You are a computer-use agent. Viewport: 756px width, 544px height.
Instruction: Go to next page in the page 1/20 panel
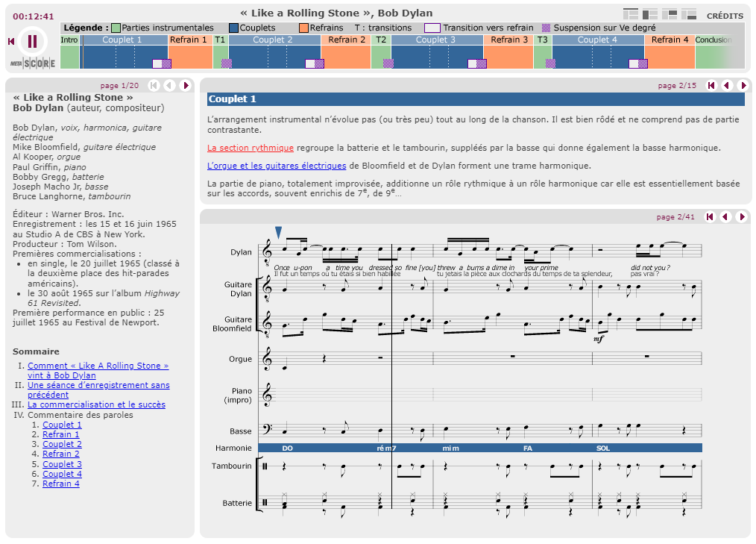185,85
